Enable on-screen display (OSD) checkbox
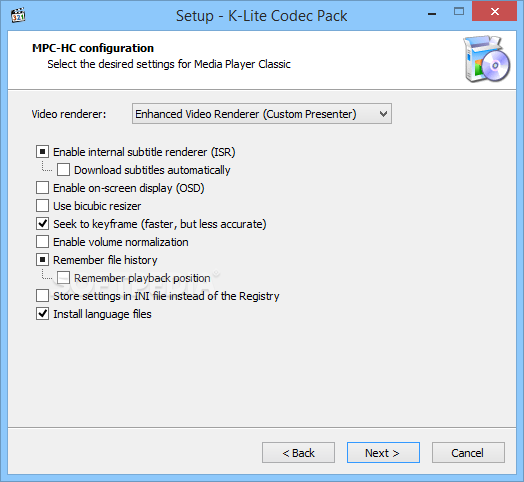Screen dimensions: 524x482 click(x=42, y=188)
